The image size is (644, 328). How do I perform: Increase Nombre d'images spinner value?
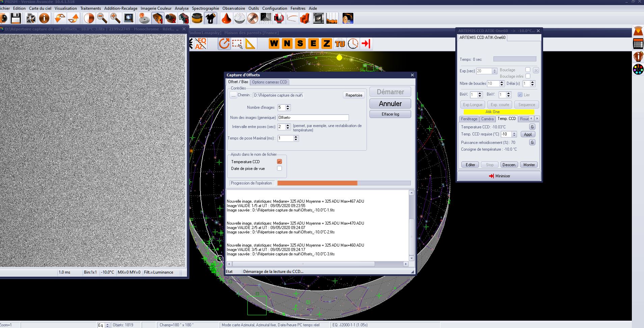(288, 106)
